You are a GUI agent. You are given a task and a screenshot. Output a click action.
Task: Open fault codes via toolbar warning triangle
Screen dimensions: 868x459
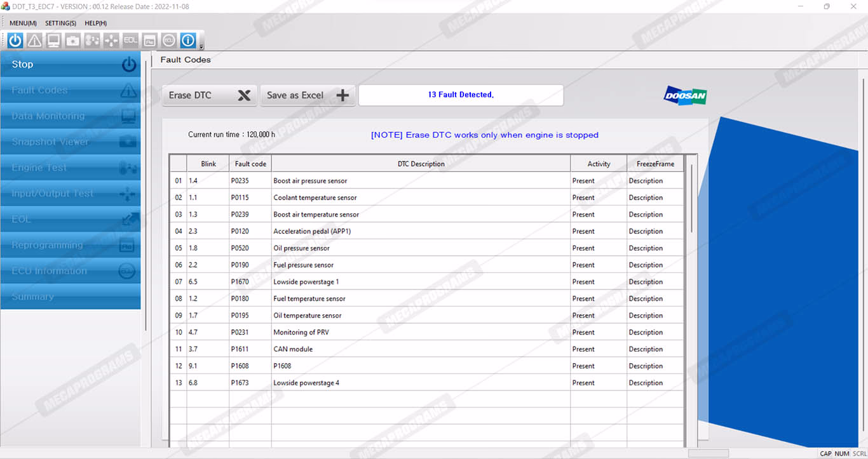(x=34, y=41)
